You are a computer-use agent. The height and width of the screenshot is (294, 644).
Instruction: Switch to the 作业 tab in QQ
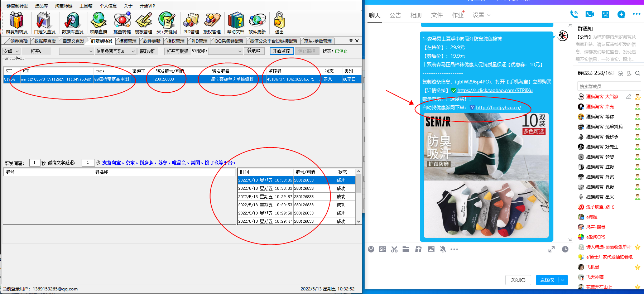coord(457,15)
